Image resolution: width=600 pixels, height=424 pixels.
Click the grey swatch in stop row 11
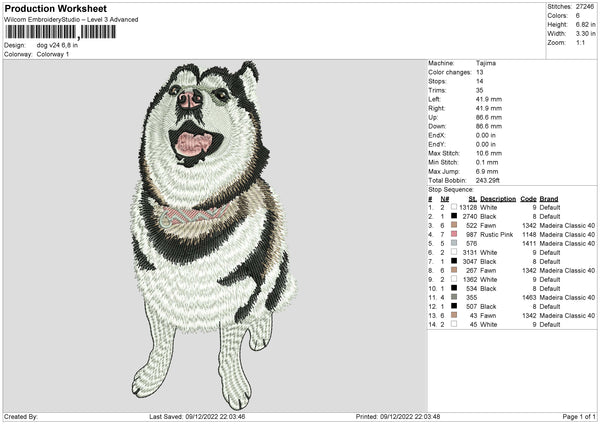click(x=454, y=297)
